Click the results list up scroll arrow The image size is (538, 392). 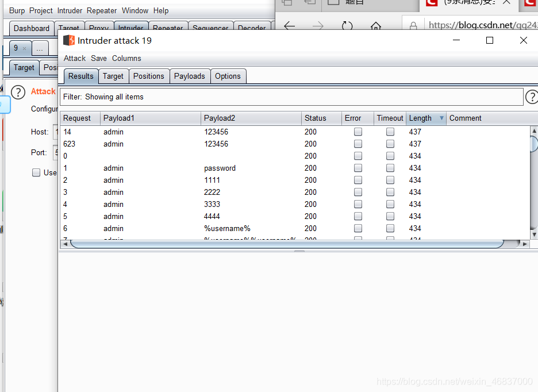[534, 131]
